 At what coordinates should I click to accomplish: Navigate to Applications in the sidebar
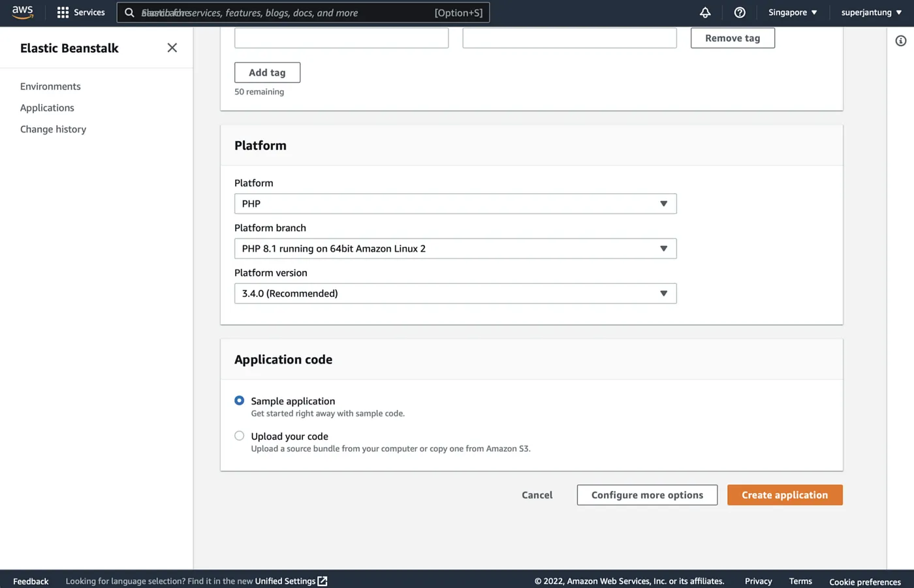pos(47,108)
